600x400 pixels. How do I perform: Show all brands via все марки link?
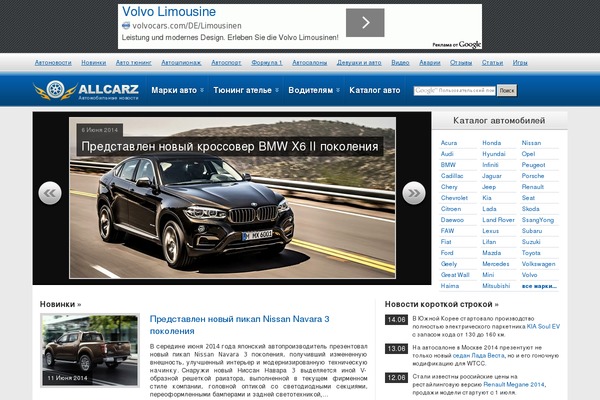[539, 286]
